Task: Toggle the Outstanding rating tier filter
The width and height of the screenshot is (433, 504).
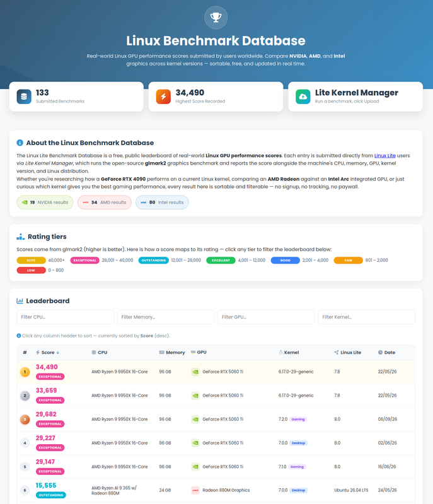Action: [x=154, y=261]
